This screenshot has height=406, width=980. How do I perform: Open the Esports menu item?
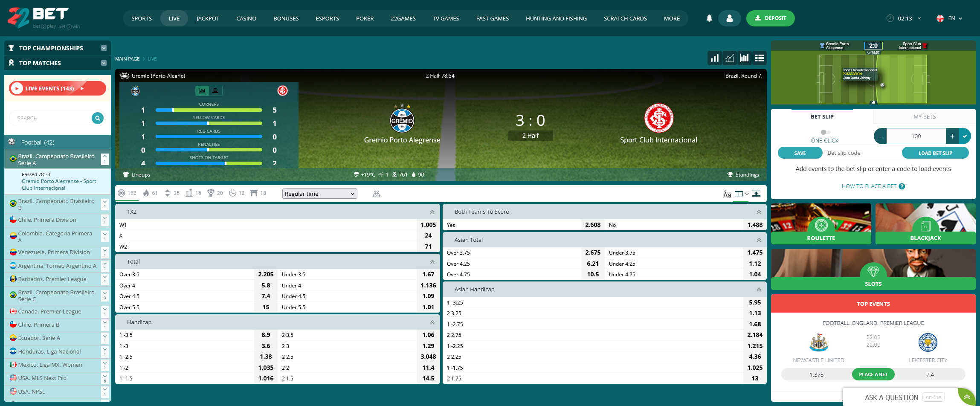tap(327, 18)
